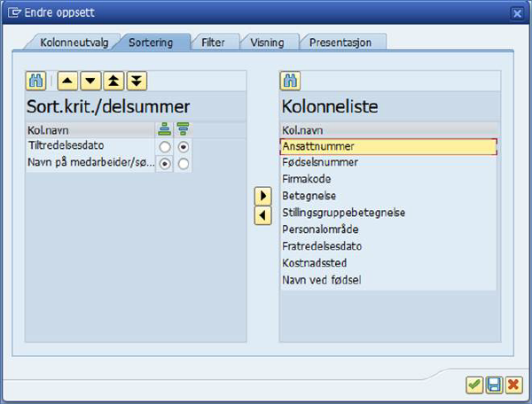Close the Endre oppsett dialog window
The width and height of the screenshot is (532, 404).
coord(517,13)
